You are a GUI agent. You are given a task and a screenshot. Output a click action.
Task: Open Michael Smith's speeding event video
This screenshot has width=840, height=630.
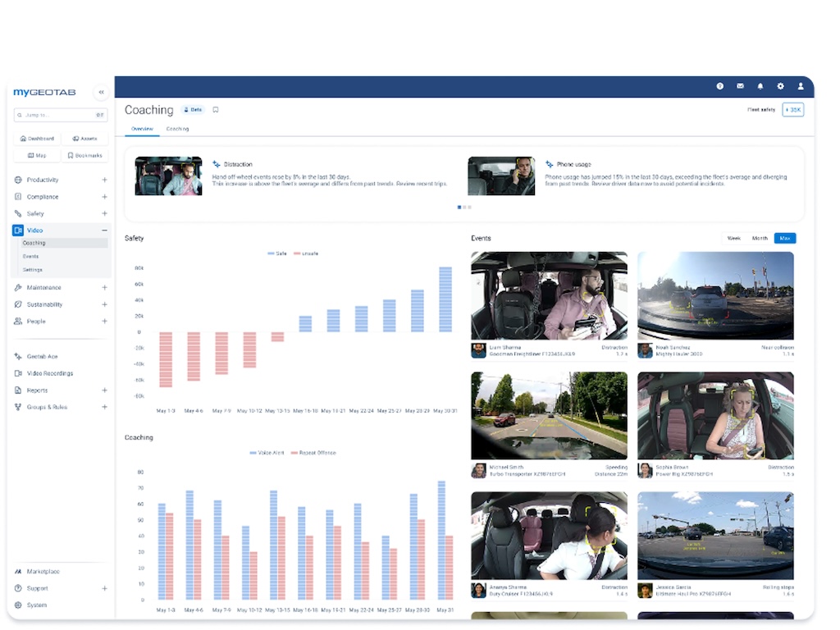click(549, 416)
